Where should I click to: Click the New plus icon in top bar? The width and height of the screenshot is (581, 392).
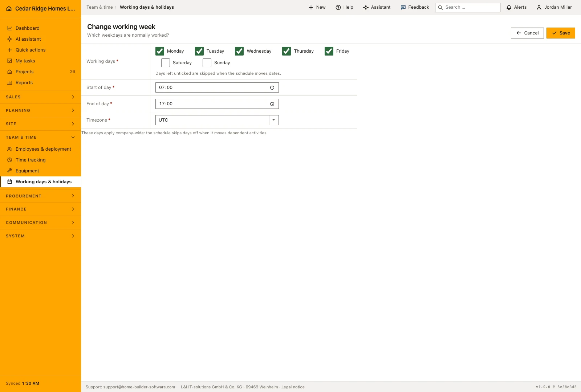point(311,7)
